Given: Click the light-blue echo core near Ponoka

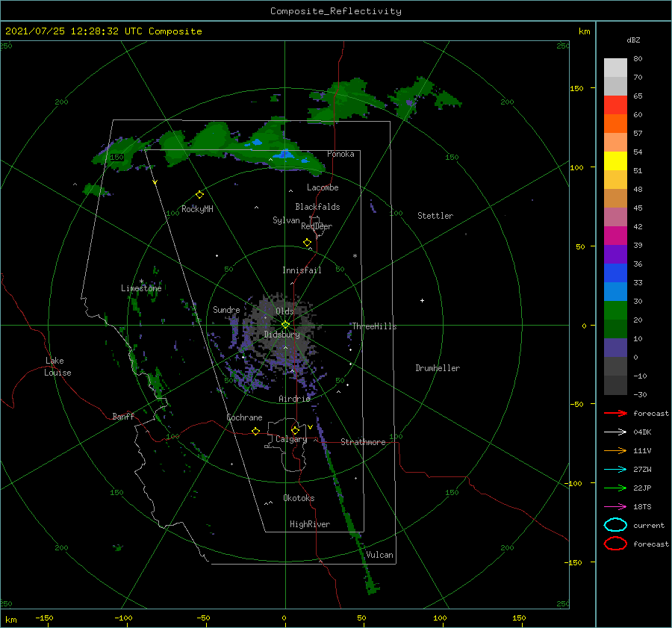Looking at the screenshot, I should [x=285, y=155].
